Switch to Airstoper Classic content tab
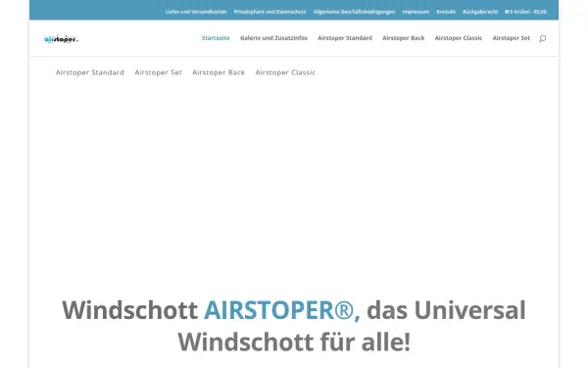 click(285, 72)
